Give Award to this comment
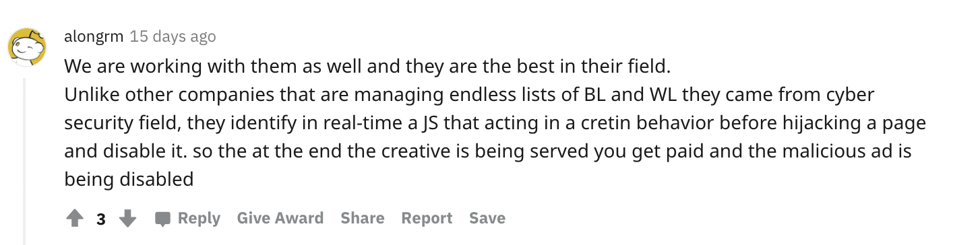The image size is (980, 245). (280, 218)
